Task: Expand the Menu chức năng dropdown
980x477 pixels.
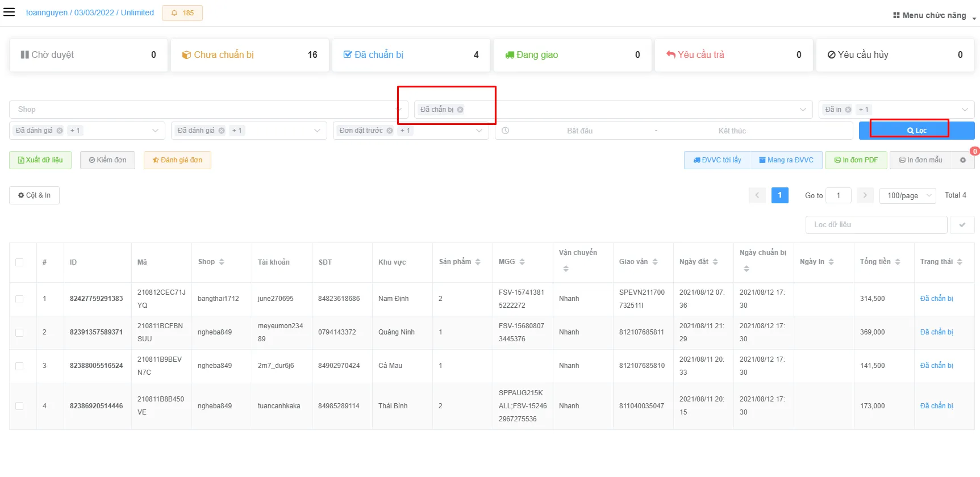Action: pyautogui.click(x=934, y=15)
